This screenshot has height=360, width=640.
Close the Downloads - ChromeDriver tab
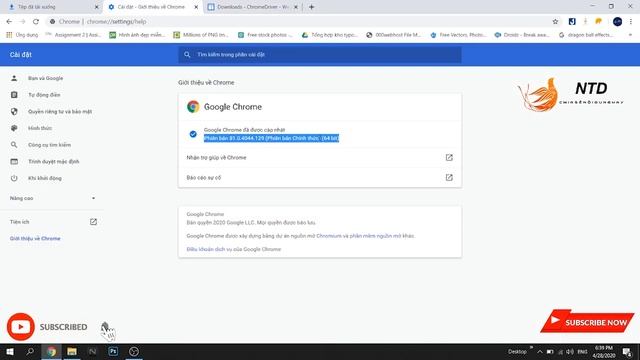tap(296, 7)
